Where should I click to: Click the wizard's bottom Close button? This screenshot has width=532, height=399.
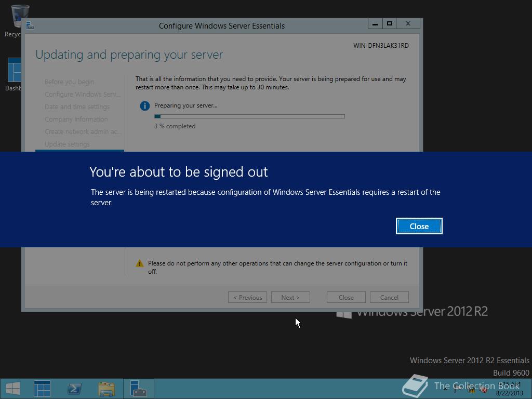[346, 297]
